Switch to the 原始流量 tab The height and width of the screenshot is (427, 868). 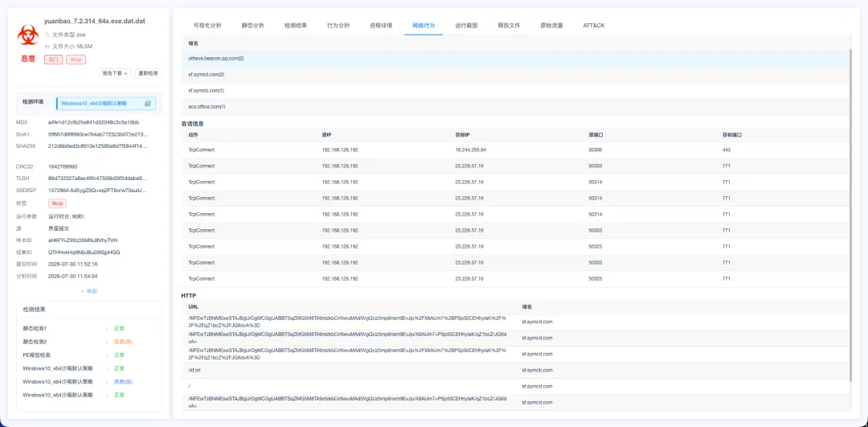552,26
